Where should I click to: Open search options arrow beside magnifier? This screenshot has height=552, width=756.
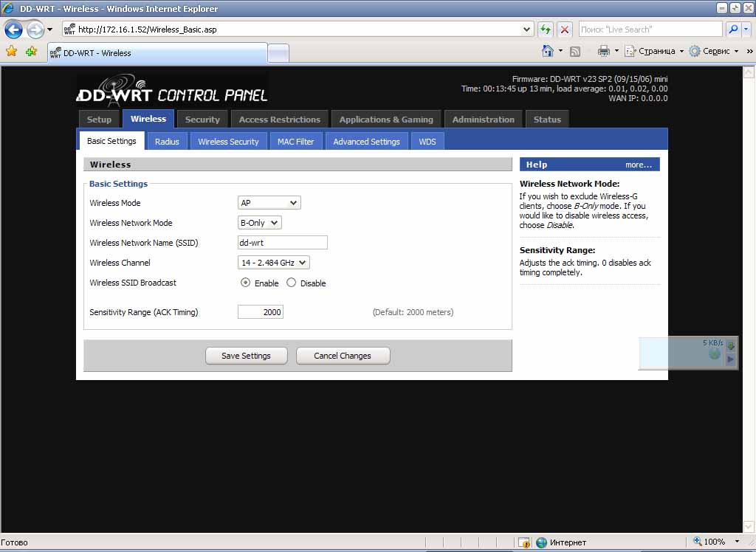(746, 30)
